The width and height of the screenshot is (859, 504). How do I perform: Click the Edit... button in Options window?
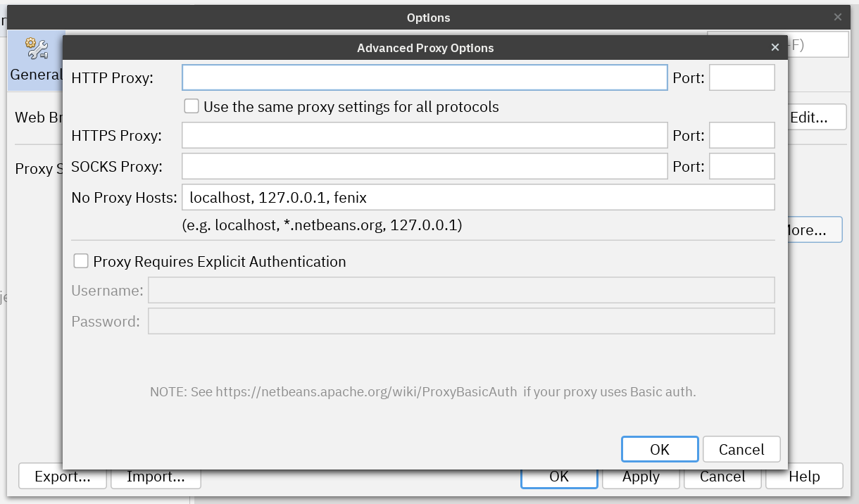coord(817,117)
